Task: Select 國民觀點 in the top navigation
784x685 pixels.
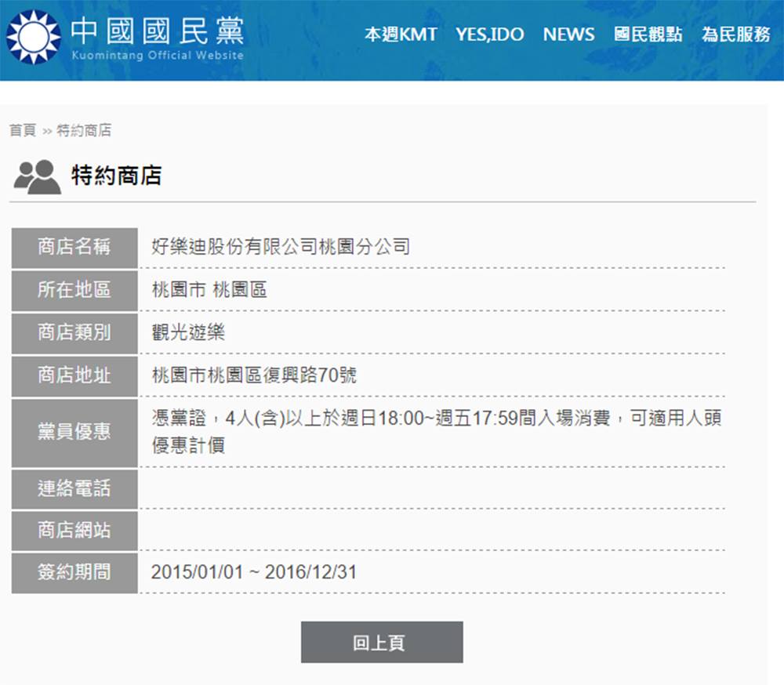Action: coord(648,34)
